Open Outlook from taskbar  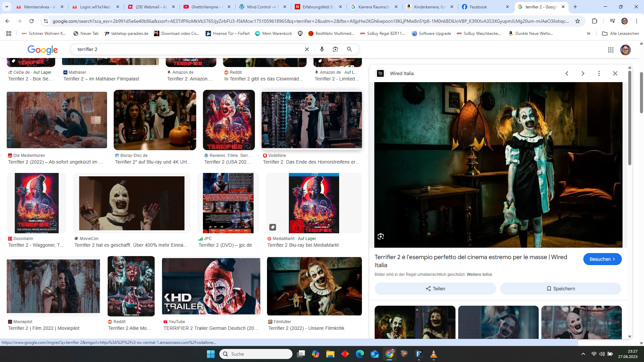tap(375, 354)
